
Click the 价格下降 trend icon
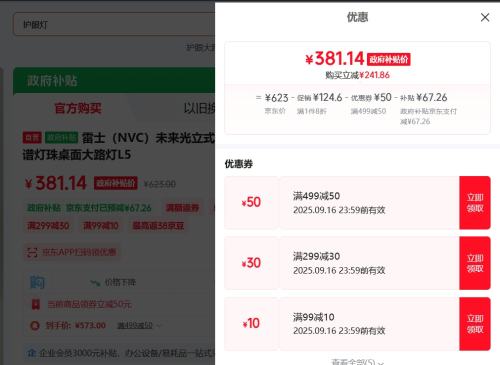95,283
